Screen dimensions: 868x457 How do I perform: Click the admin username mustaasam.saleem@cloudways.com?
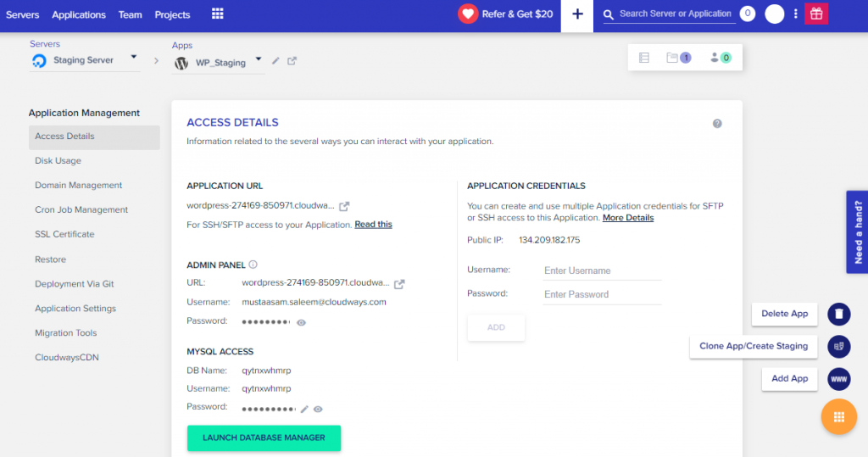point(314,303)
